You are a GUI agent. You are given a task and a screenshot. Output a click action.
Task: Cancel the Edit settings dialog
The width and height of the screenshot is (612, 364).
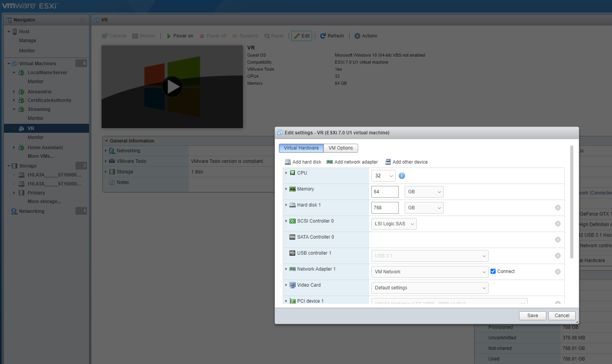point(562,316)
